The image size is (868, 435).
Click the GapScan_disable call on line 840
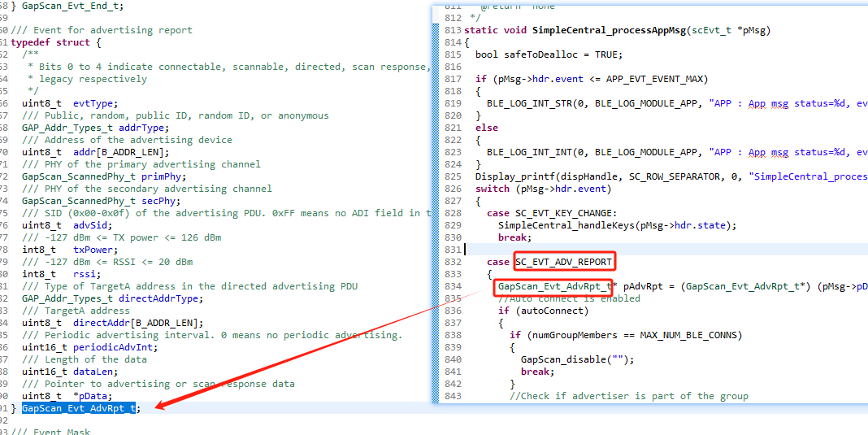[x=561, y=359]
